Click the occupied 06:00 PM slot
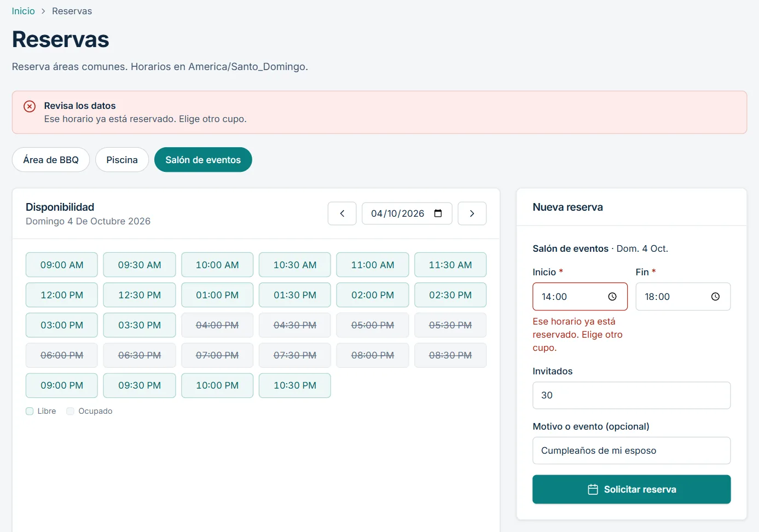759x532 pixels. pyautogui.click(x=62, y=355)
